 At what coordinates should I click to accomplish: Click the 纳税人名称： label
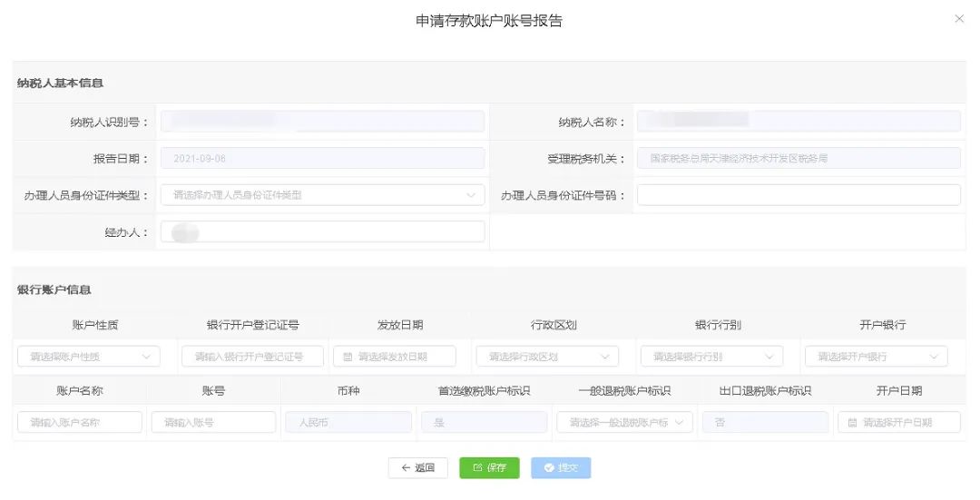(592, 122)
